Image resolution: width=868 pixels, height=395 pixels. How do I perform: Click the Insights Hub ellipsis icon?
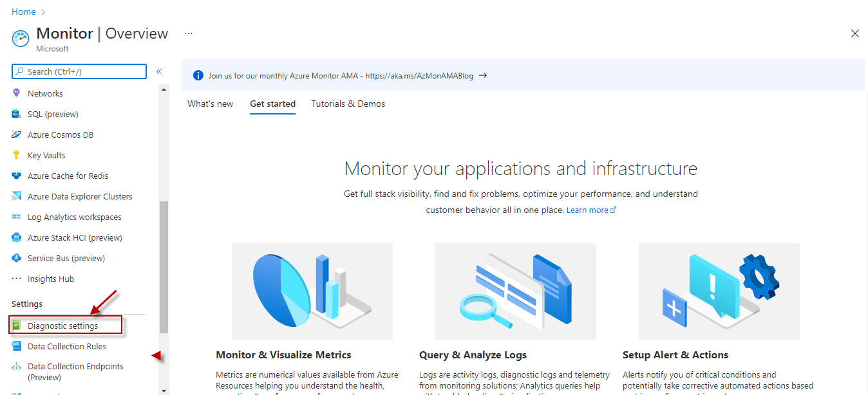point(17,279)
